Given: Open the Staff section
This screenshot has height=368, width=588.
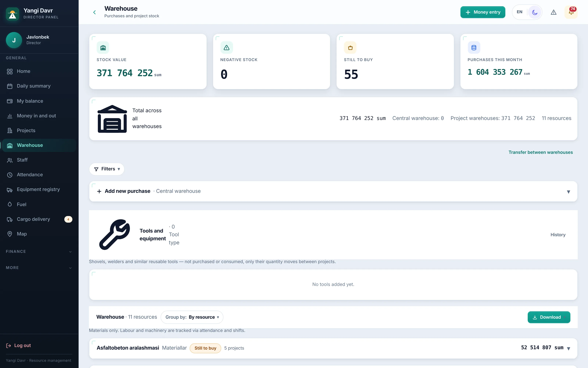Looking at the screenshot, I should tap(39, 160).
